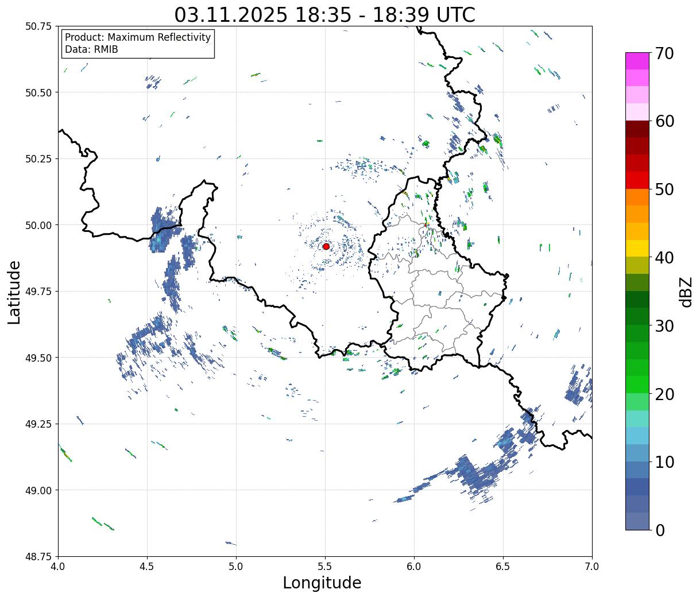Click the red radar location marker
The width and height of the screenshot is (700, 597).
326,246
